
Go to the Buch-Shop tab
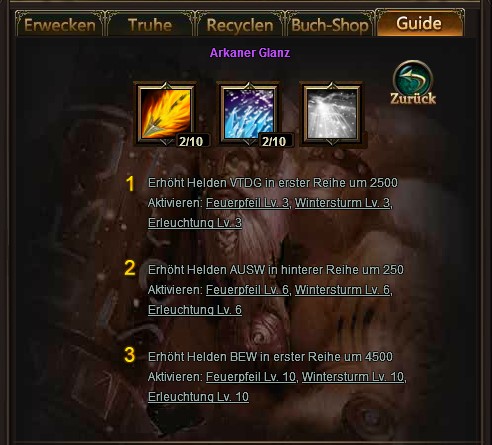coord(330,25)
